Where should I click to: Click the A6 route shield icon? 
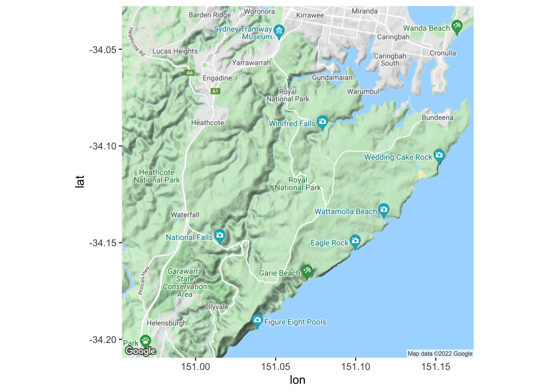pyautogui.click(x=190, y=73)
